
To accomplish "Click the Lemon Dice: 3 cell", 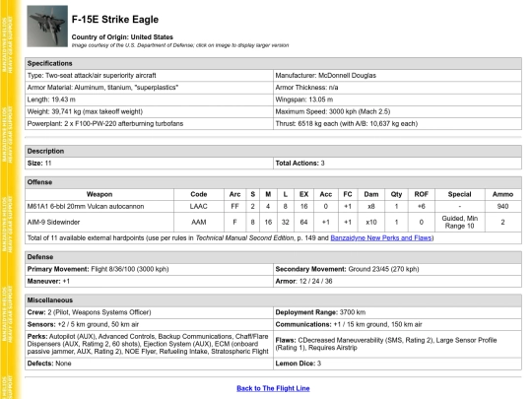I will (397, 364).
